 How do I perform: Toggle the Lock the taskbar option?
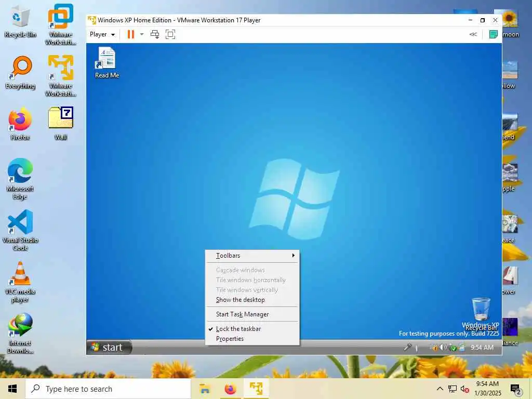[252, 329]
